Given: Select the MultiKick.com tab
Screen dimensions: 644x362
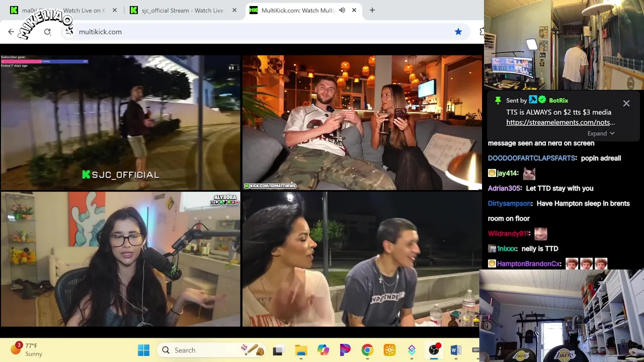Looking at the screenshot, I should click(x=304, y=10).
